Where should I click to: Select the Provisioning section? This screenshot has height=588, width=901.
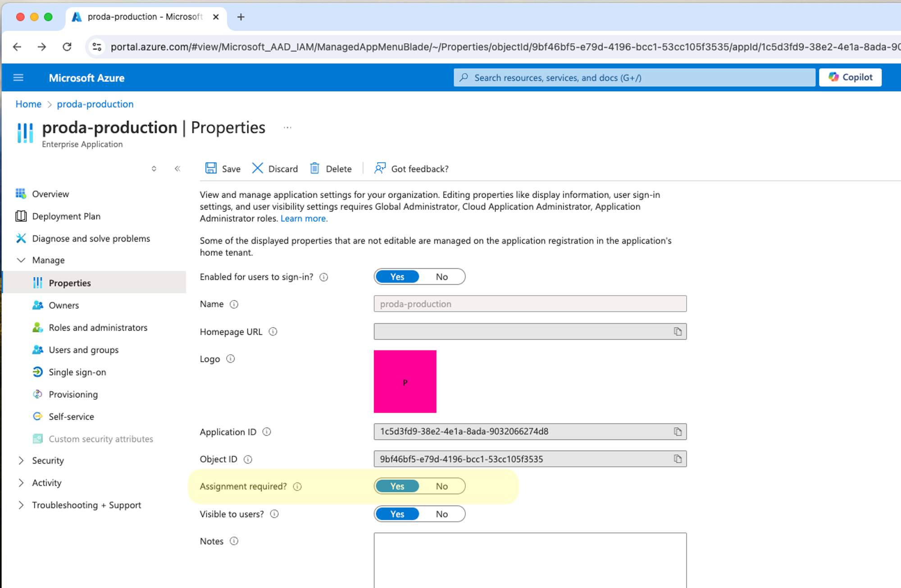(x=73, y=394)
